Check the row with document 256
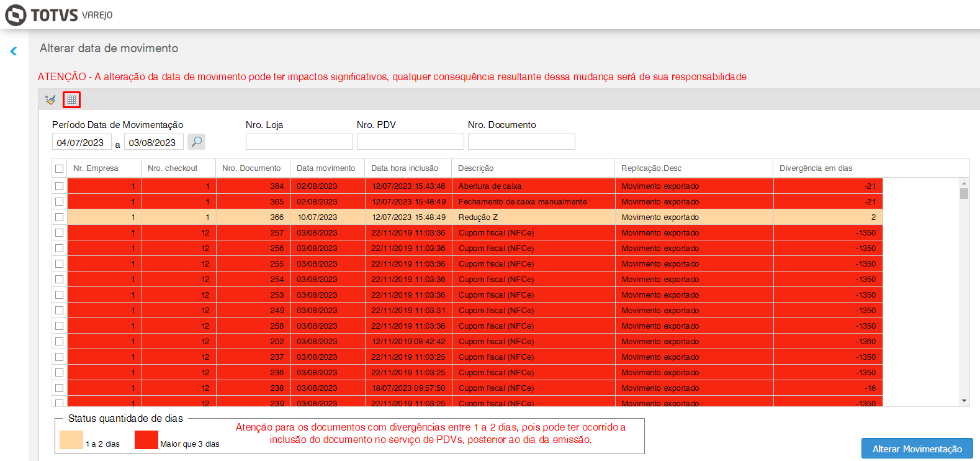Viewport: 980px width, 461px height. [59, 248]
